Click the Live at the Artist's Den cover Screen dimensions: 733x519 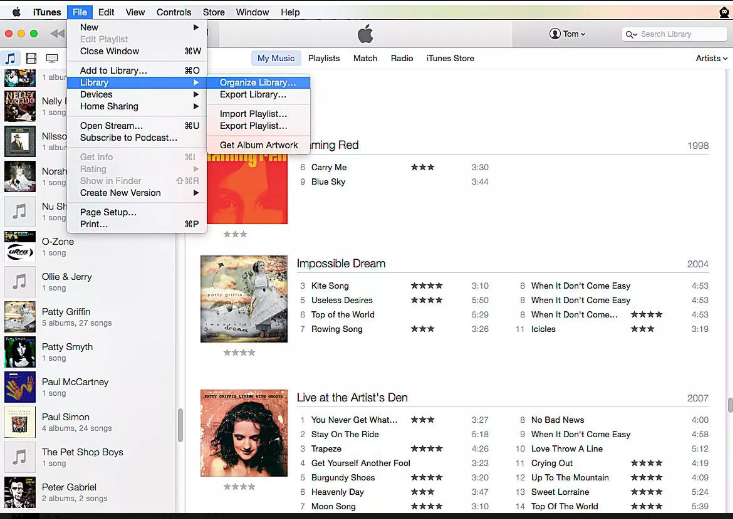tap(244, 433)
